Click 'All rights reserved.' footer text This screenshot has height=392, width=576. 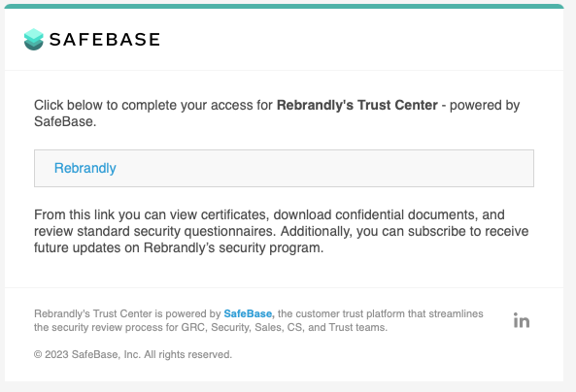[x=187, y=354]
